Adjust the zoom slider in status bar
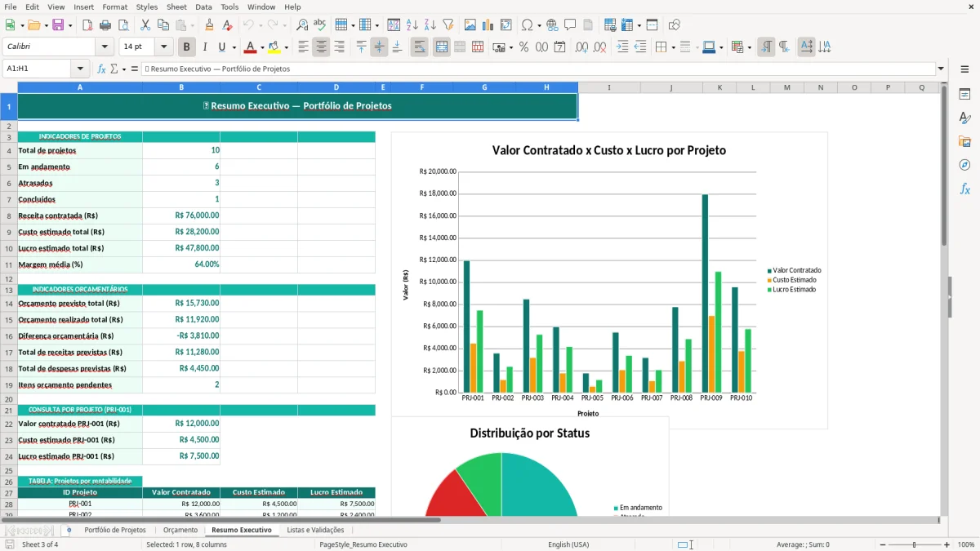The image size is (980, 551). click(915, 544)
